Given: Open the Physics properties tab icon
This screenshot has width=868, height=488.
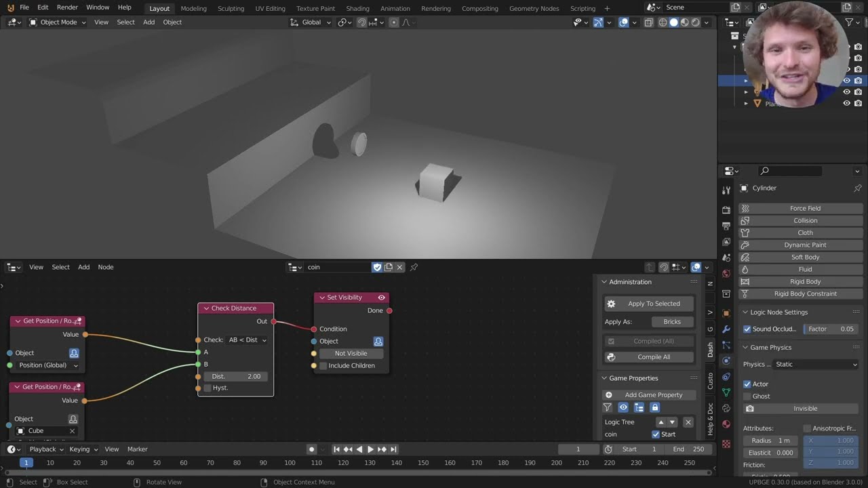Looking at the screenshot, I should tap(726, 361).
